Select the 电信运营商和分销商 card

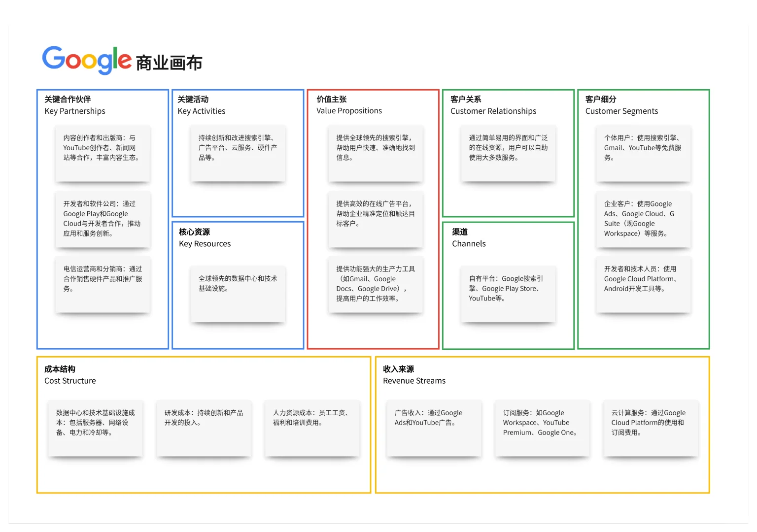click(103, 285)
